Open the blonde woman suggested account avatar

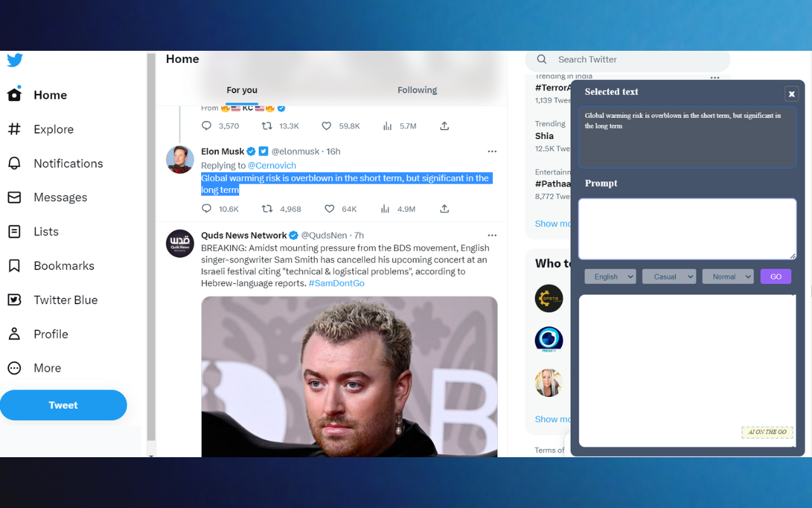click(549, 383)
